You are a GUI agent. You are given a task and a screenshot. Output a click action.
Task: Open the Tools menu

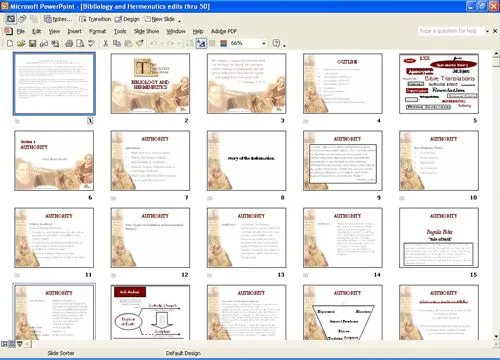[x=120, y=31]
